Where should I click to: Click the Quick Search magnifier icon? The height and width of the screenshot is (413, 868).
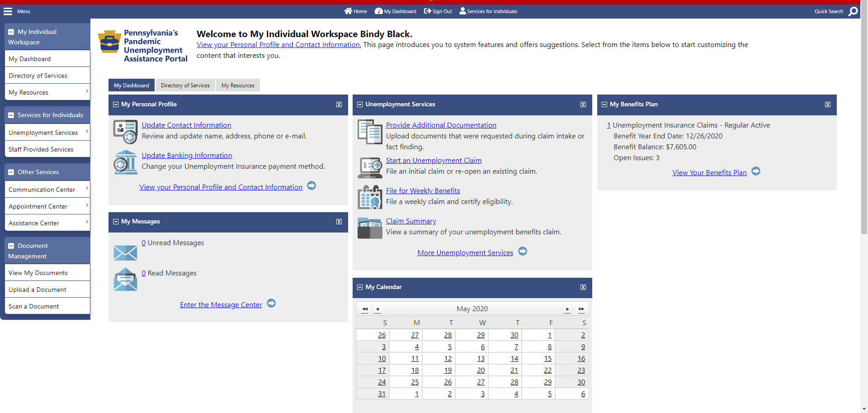coord(853,11)
